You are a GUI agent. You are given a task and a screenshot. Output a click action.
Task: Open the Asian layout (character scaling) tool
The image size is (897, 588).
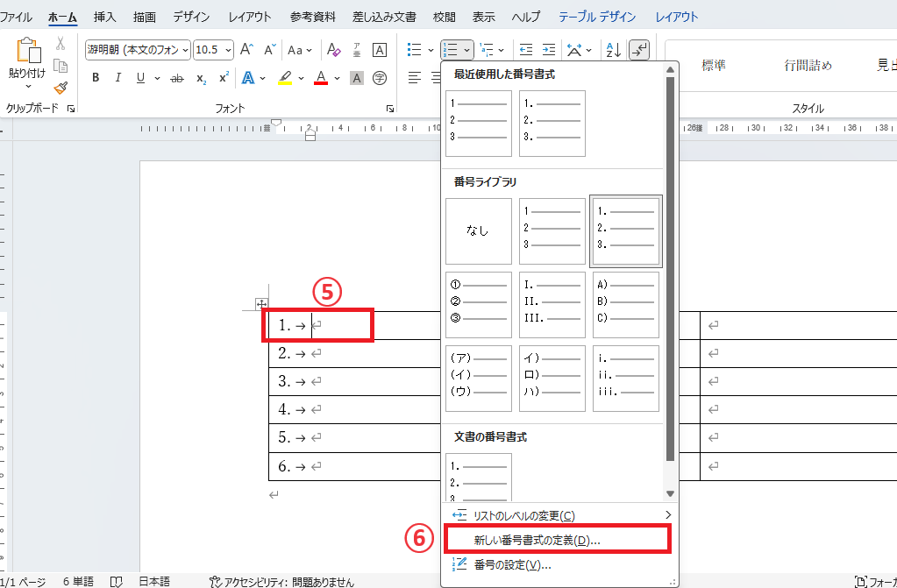pyautogui.click(x=573, y=50)
